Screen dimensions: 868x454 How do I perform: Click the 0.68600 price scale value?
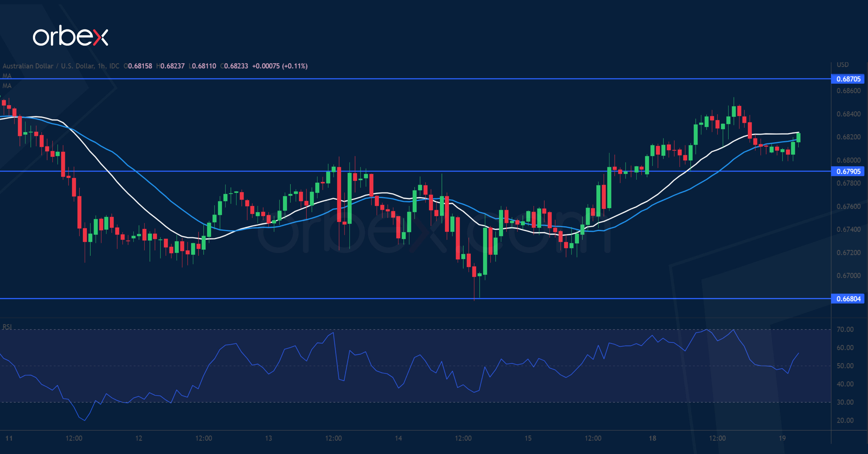coord(848,91)
